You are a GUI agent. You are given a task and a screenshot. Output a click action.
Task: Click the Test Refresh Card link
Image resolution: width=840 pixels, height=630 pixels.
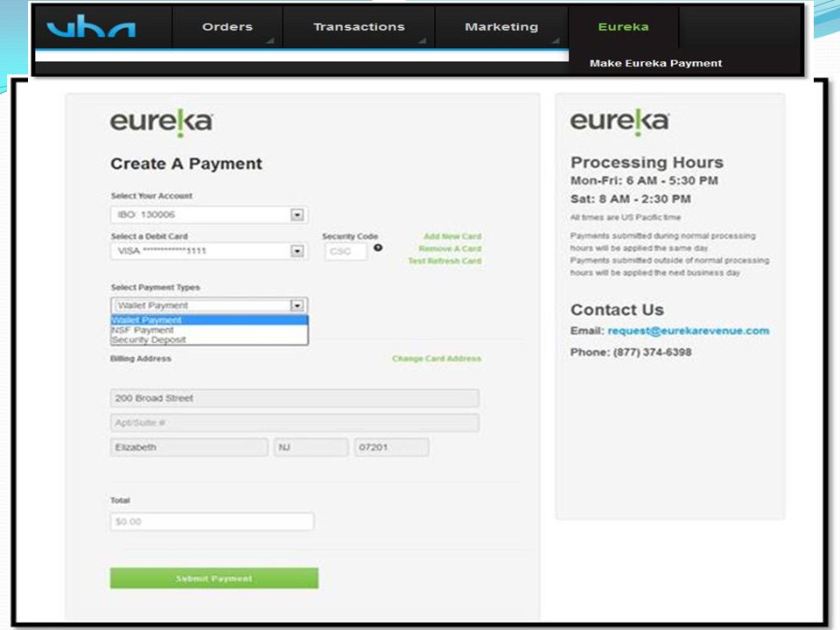(444, 261)
